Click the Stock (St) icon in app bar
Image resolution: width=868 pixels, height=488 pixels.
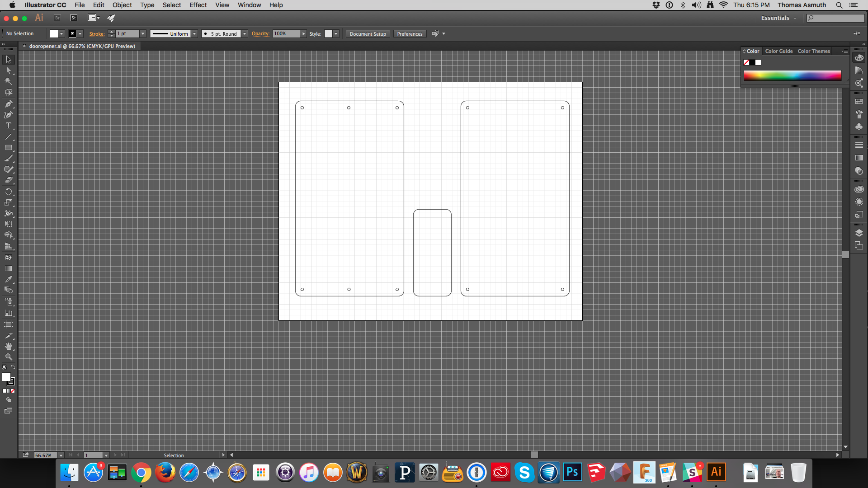click(x=74, y=18)
